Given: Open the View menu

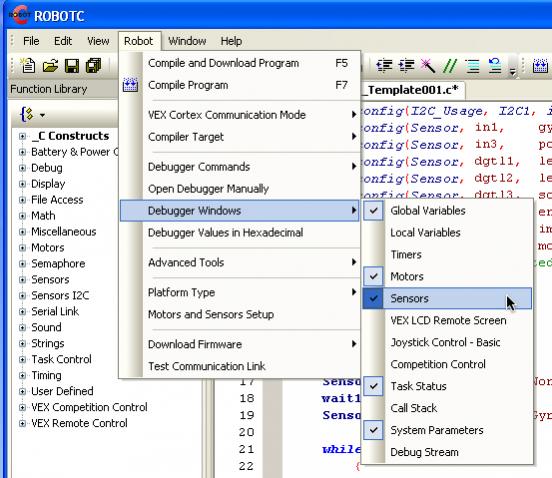Looking at the screenshot, I should (x=98, y=41).
